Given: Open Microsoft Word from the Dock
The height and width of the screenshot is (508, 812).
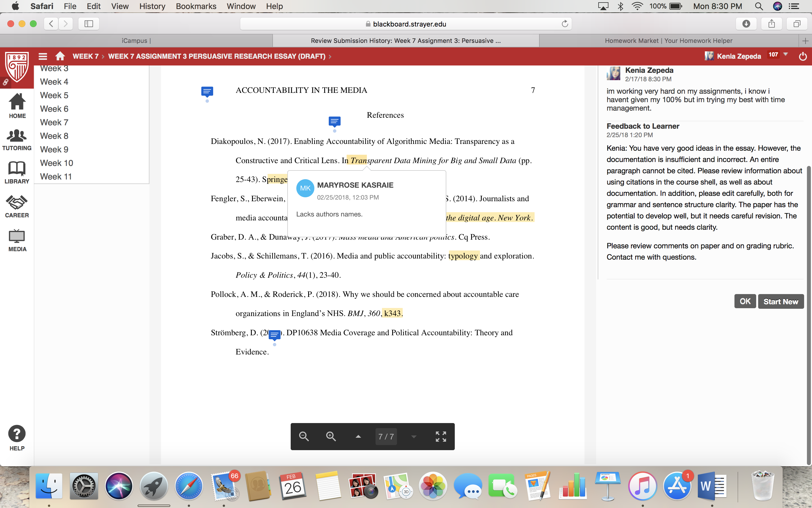Looking at the screenshot, I should coord(712,486).
